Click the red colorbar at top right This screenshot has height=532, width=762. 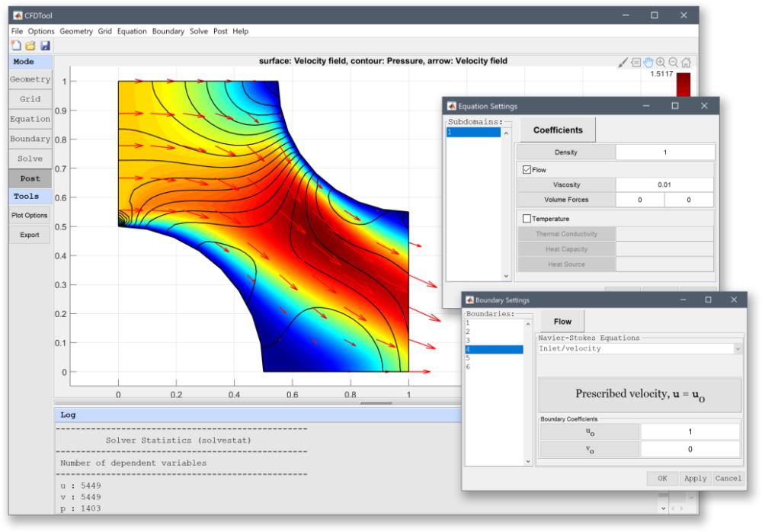point(684,85)
